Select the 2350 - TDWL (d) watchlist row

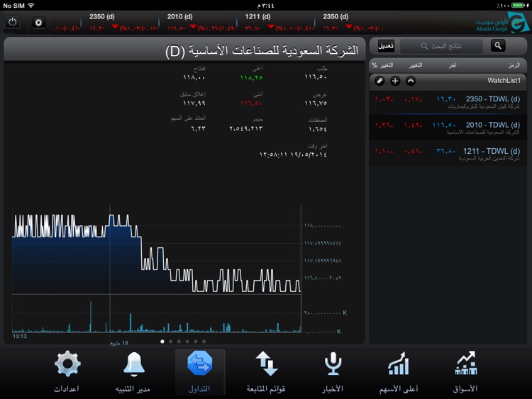click(x=448, y=102)
